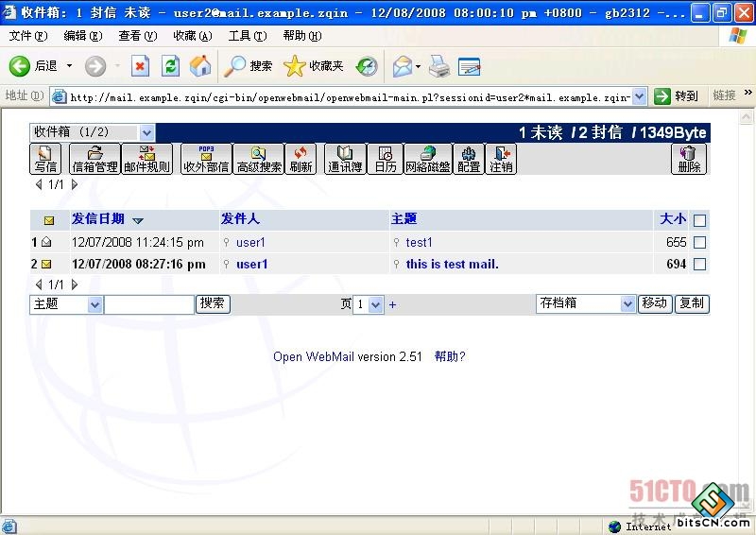Refresh the inbox with 刷新
Viewport: 756px width, 535px height.
301,159
